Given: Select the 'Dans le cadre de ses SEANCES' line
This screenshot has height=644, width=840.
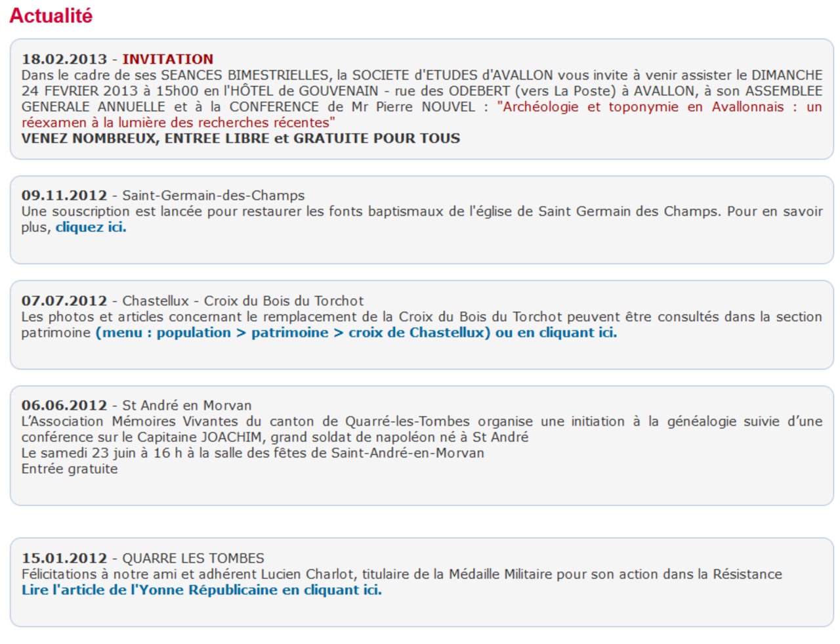Looking at the screenshot, I should point(421,75).
